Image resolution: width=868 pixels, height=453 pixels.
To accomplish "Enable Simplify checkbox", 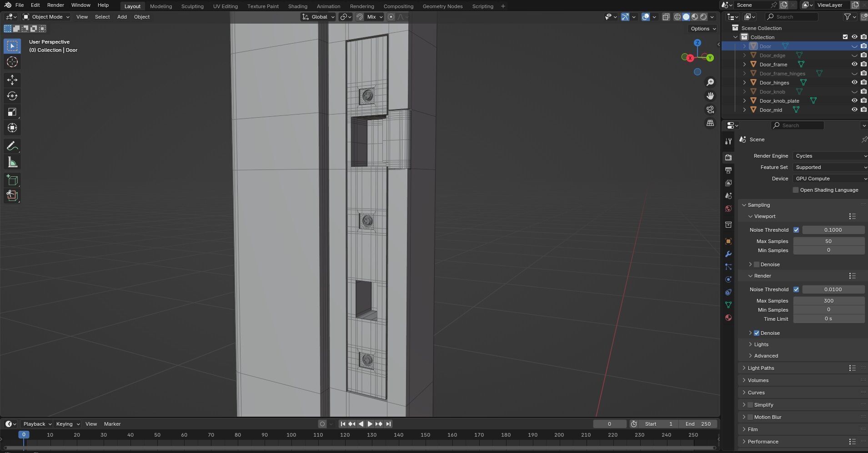I will tap(750, 405).
